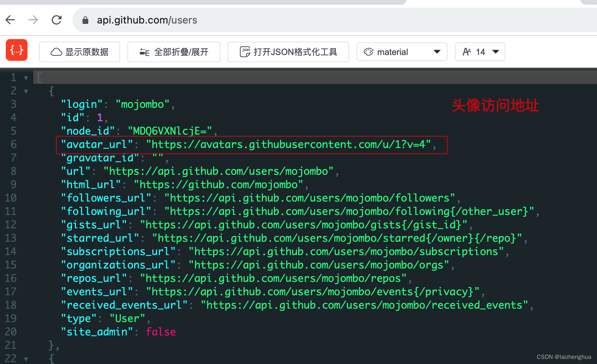Screen dimensions: 597x364
Task: Click the "avatar_url" key
Action: pos(97,145)
